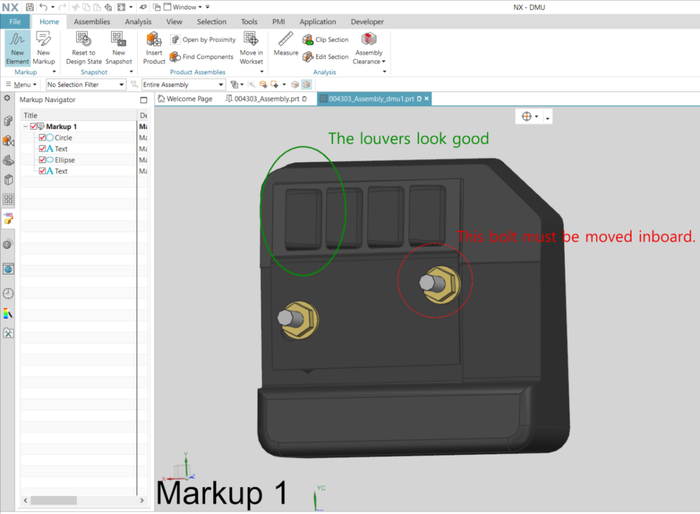Image resolution: width=700 pixels, height=514 pixels.
Task: Uncheck the Circle markup checkbox
Action: click(42, 138)
